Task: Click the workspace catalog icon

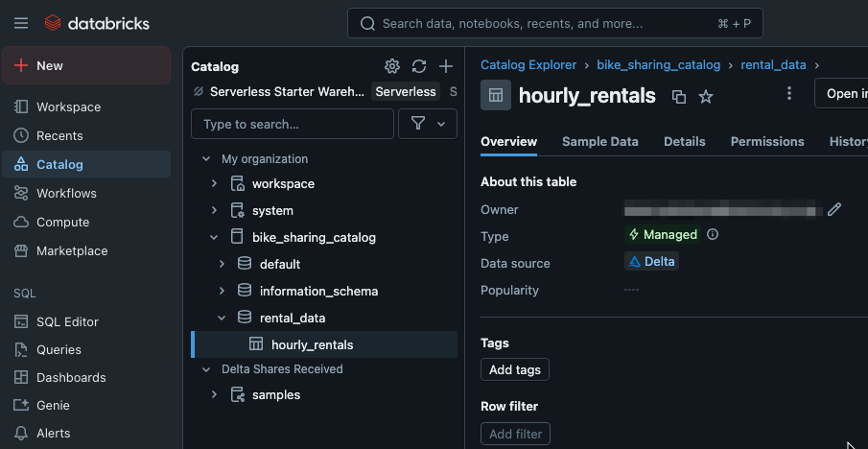Action: [x=237, y=183]
